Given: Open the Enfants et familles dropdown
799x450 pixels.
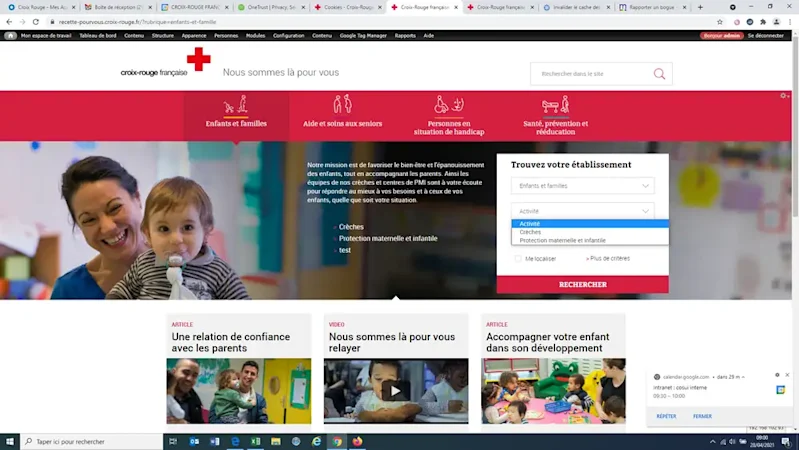Looking at the screenshot, I should (x=582, y=186).
